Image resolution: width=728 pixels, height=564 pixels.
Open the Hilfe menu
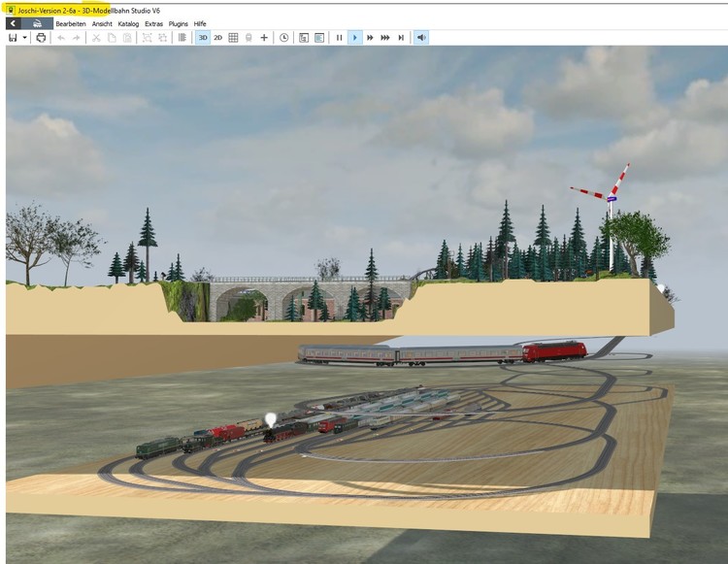coord(200,23)
